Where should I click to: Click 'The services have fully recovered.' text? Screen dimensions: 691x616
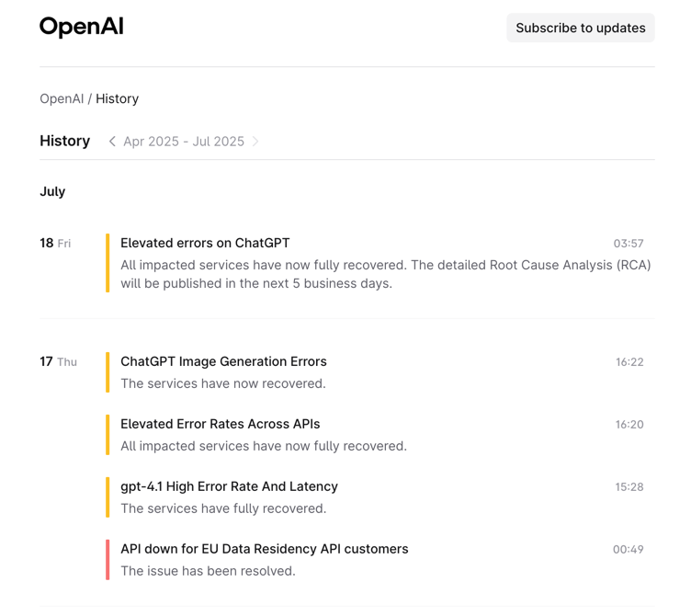(x=223, y=508)
